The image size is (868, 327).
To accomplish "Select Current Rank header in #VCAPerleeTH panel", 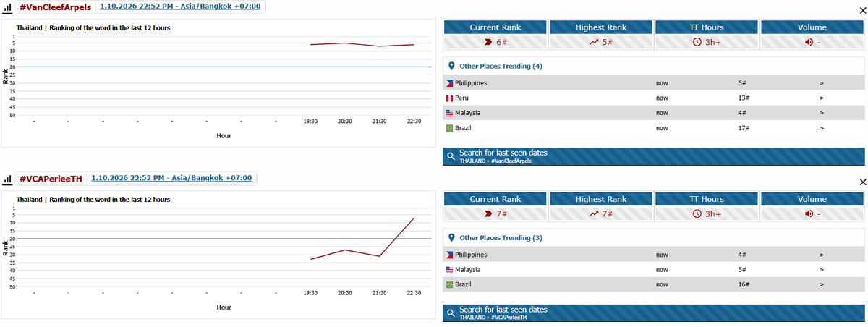I will 495,199.
